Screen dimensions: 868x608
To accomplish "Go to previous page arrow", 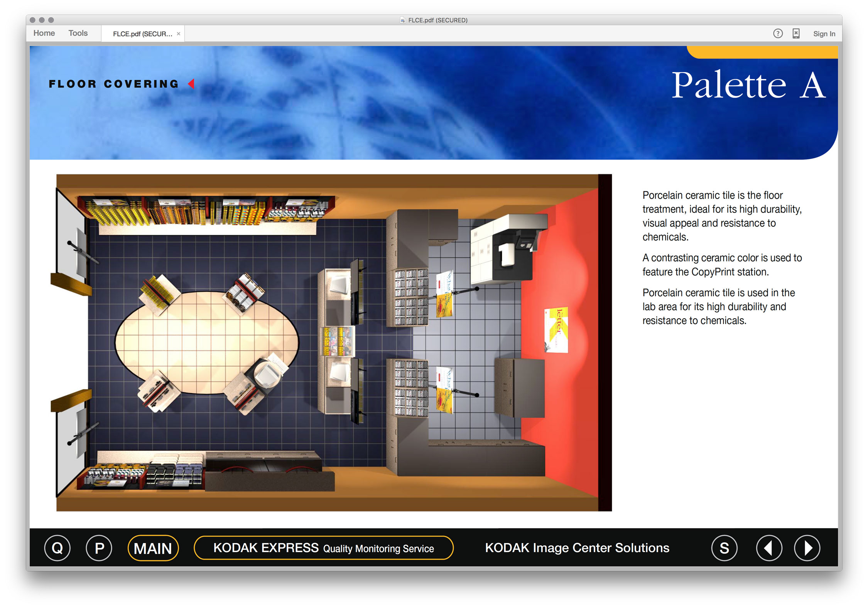I will coord(769,548).
